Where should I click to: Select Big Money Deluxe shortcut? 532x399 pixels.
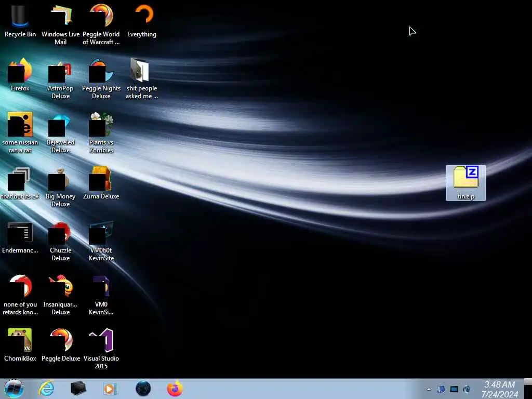tap(60, 187)
